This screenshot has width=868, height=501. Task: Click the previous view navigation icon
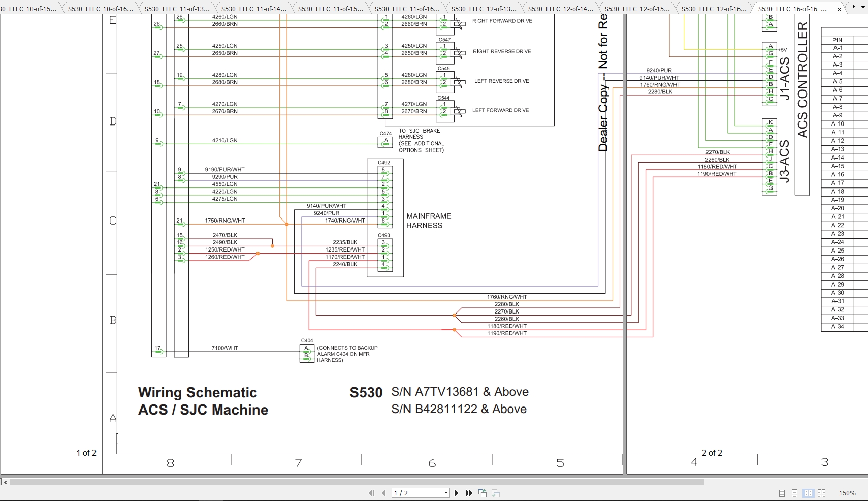[x=483, y=493]
